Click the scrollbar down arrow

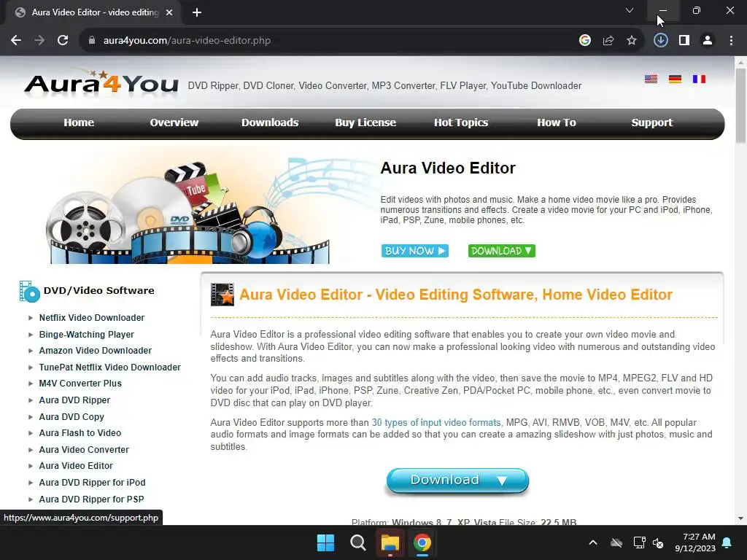[x=740, y=518]
